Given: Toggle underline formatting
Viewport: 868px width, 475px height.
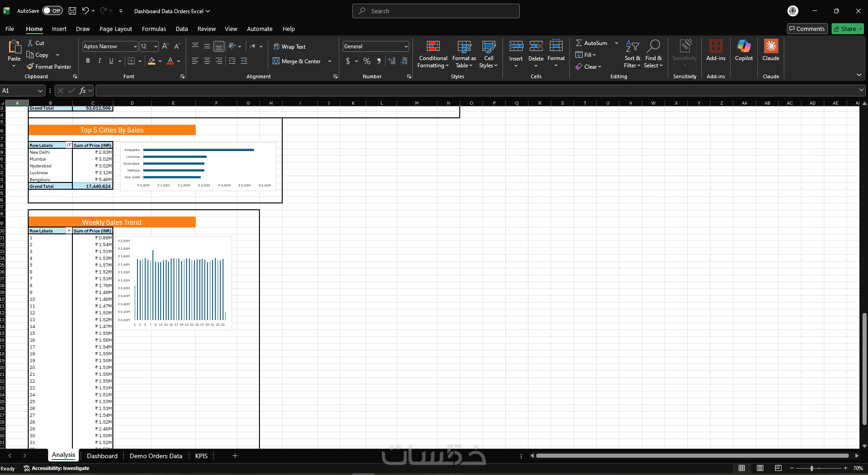Looking at the screenshot, I should click(111, 61).
